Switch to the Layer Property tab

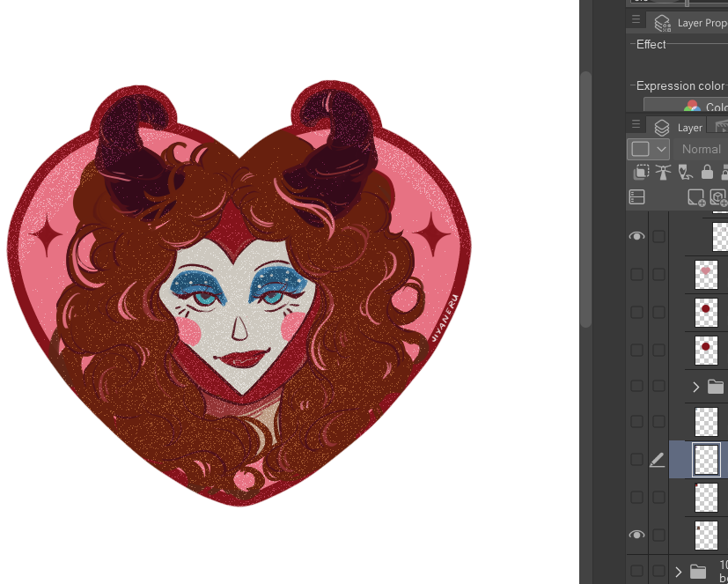coord(688,23)
